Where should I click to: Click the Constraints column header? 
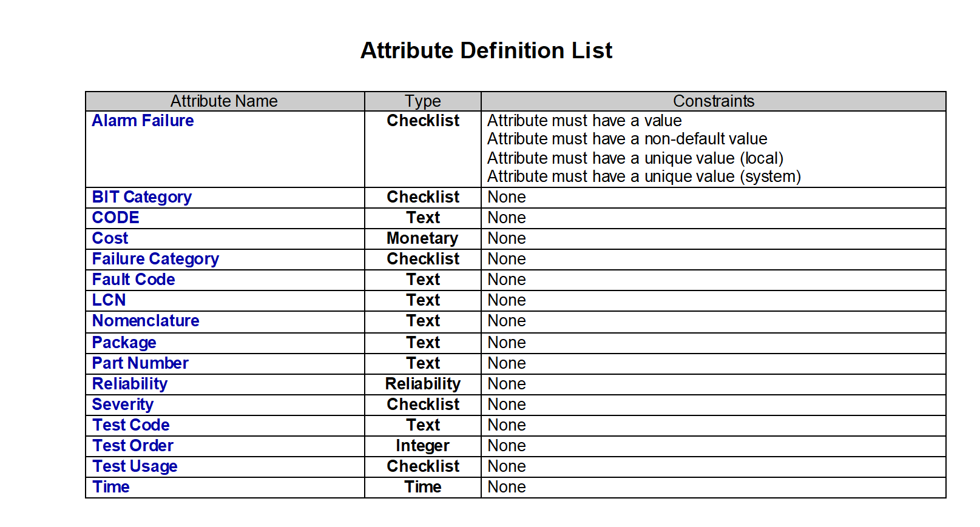tap(714, 101)
